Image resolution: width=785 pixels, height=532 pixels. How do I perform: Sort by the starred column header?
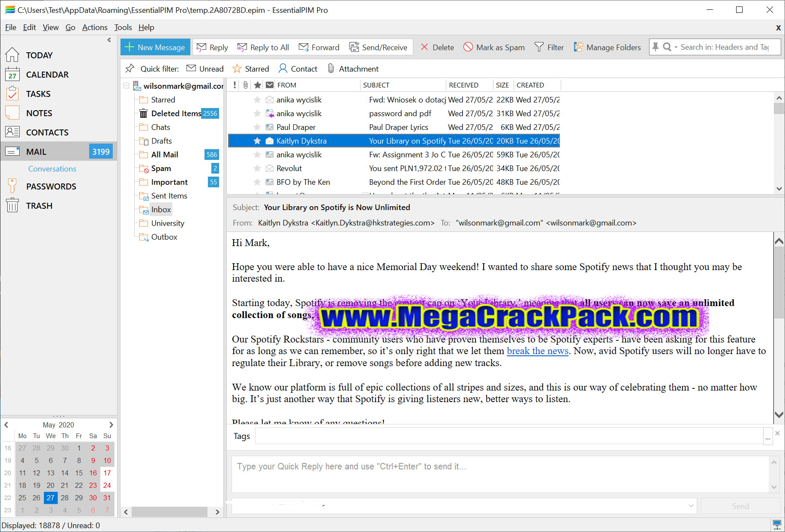[x=257, y=85]
